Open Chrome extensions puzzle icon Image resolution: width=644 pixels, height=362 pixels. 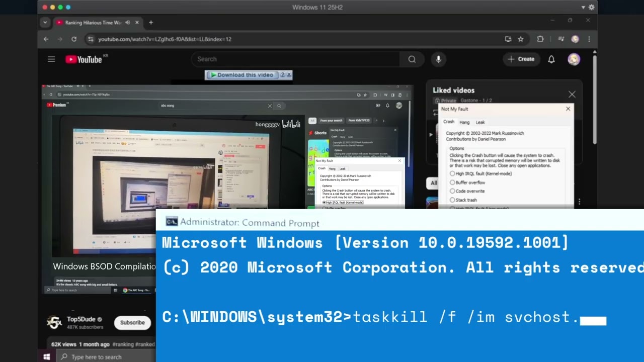click(540, 39)
